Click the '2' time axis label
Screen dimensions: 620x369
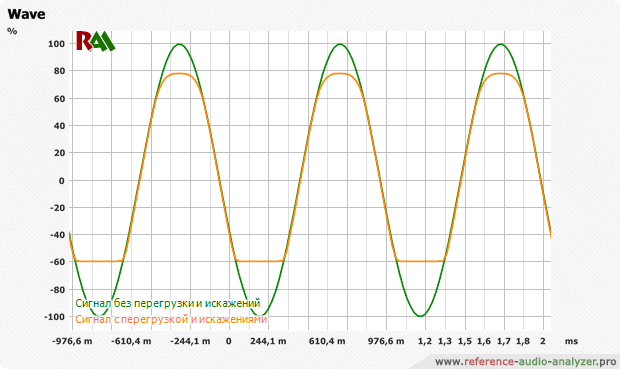pyautogui.click(x=543, y=341)
